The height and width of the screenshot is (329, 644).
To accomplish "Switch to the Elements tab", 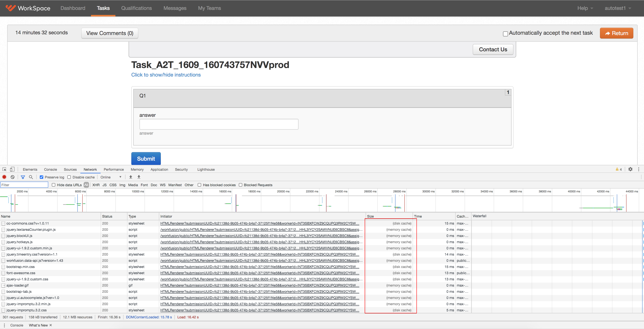I will tap(30, 169).
